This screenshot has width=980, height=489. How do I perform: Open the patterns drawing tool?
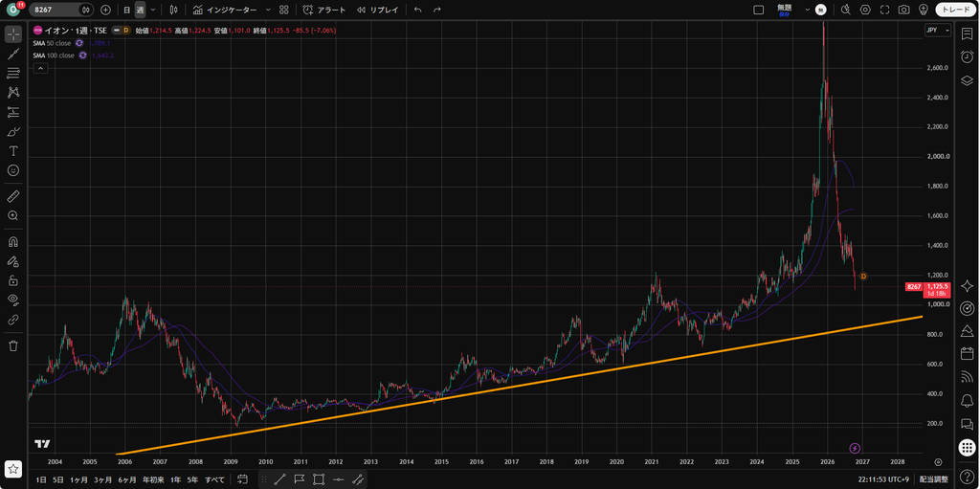coord(13,93)
